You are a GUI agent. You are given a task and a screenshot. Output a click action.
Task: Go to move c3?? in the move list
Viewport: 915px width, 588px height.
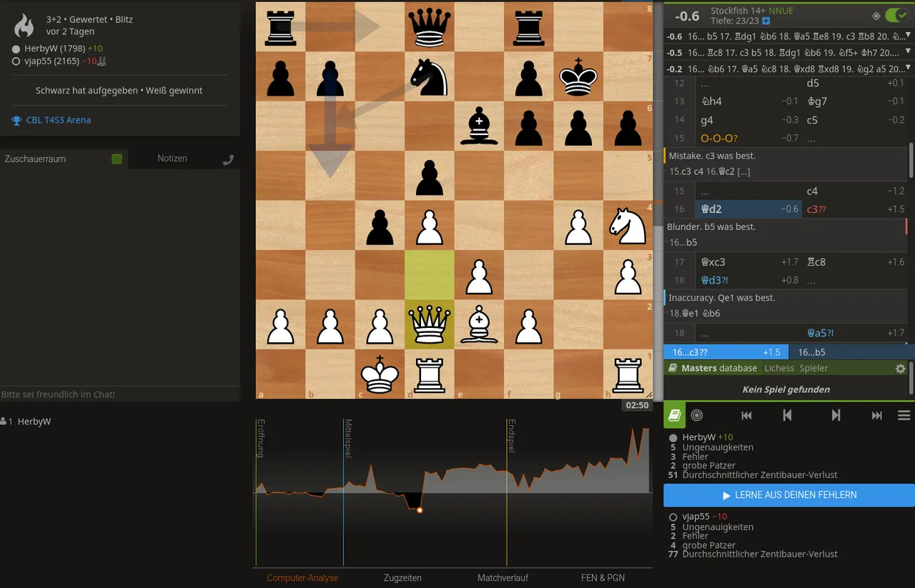click(856, 209)
